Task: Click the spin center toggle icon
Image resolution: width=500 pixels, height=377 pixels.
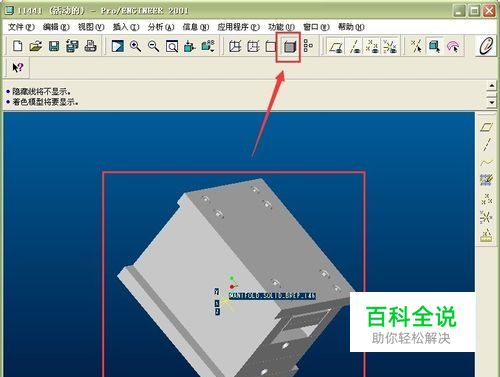Action: pyautogui.click(x=416, y=46)
